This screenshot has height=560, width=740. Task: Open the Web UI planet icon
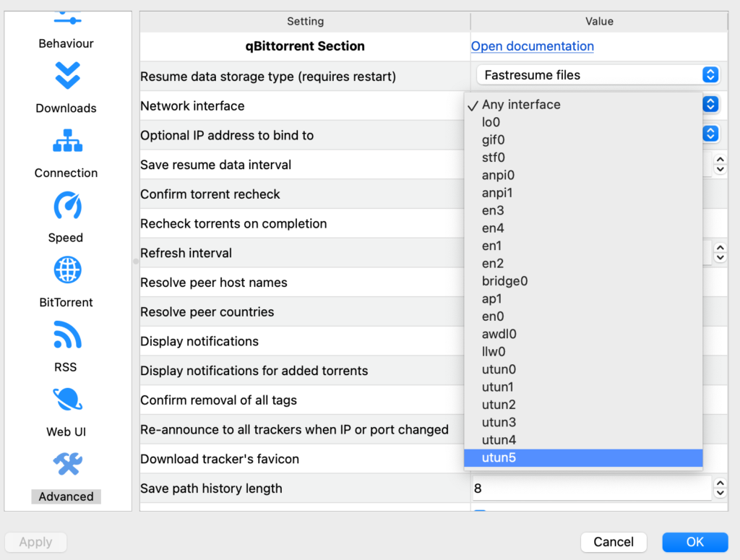click(67, 399)
